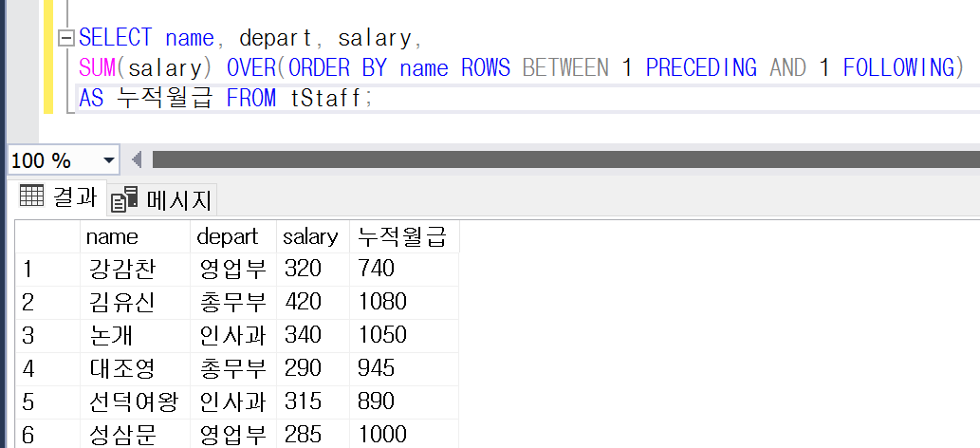Click the cell 김유신
This screenshot has width=980, height=448.
click(135, 302)
